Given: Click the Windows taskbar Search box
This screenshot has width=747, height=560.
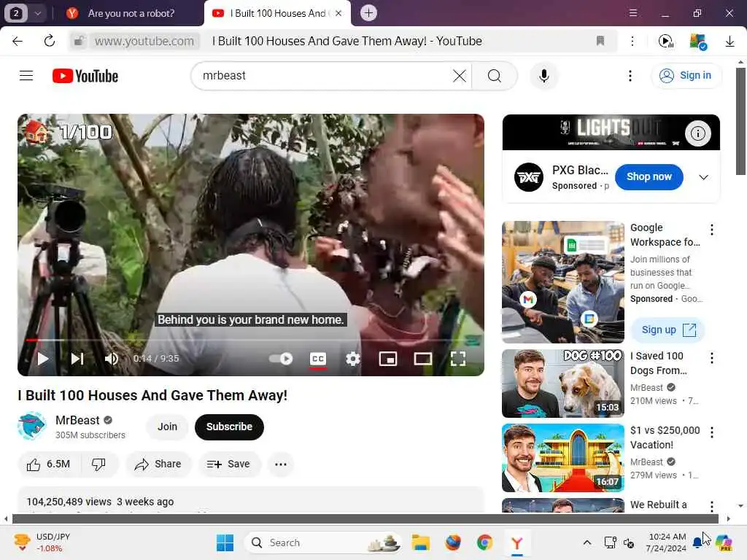Looking at the screenshot, I should (x=322, y=542).
